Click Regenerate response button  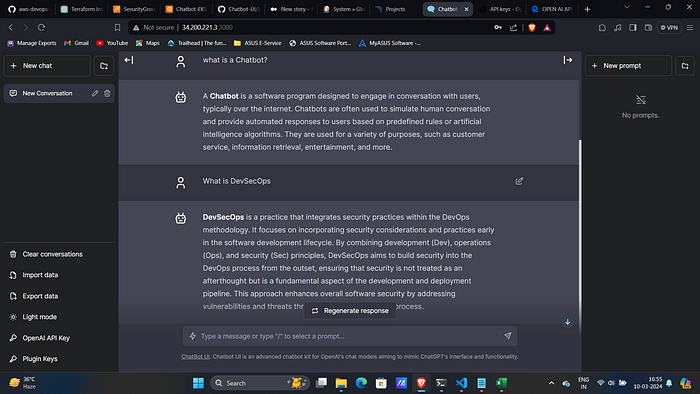[x=350, y=311]
